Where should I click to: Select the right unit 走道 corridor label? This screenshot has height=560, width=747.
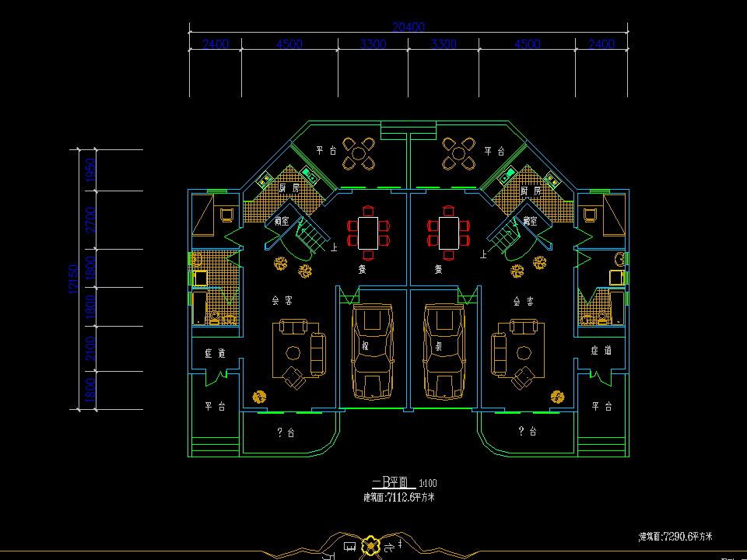601,351
